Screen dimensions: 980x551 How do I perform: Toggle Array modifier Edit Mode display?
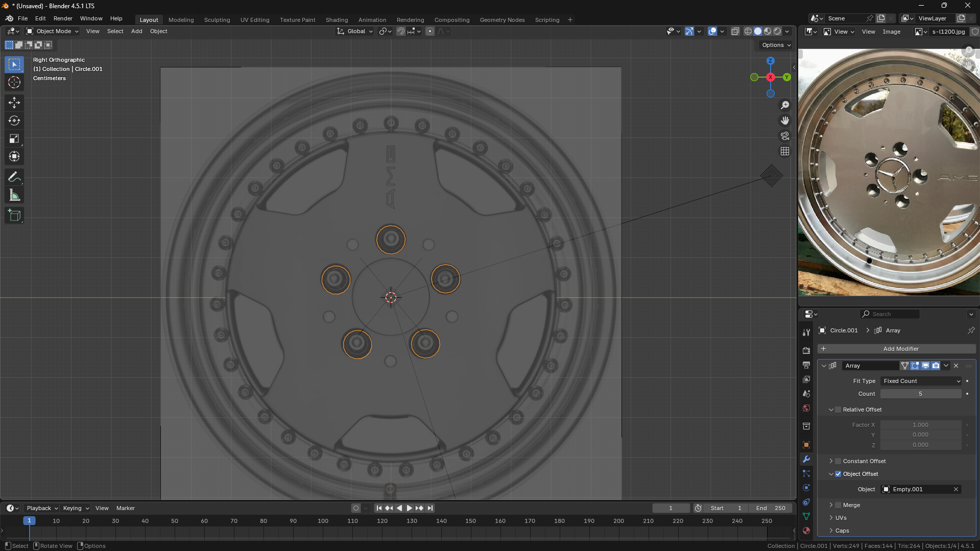[x=915, y=366]
